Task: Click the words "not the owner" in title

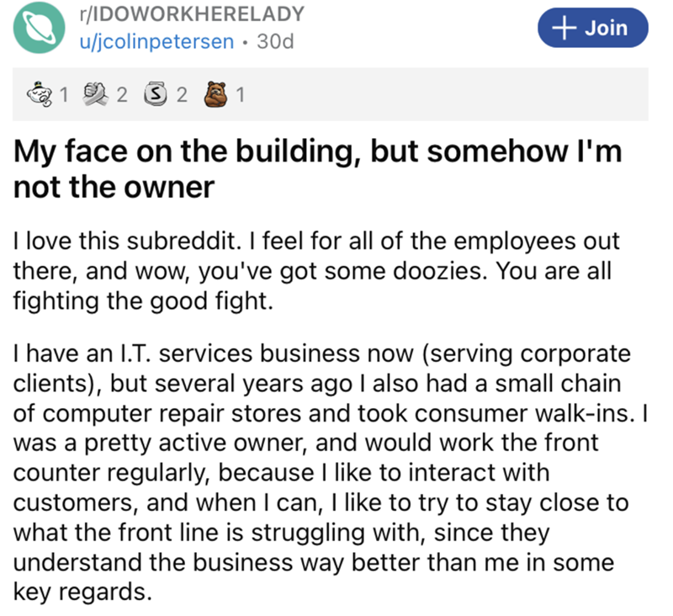Action: click(x=112, y=186)
